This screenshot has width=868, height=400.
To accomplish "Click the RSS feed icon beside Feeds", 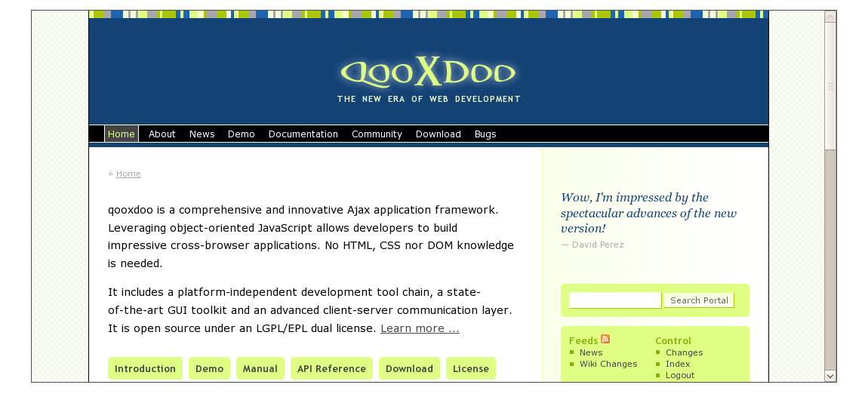I will point(605,340).
